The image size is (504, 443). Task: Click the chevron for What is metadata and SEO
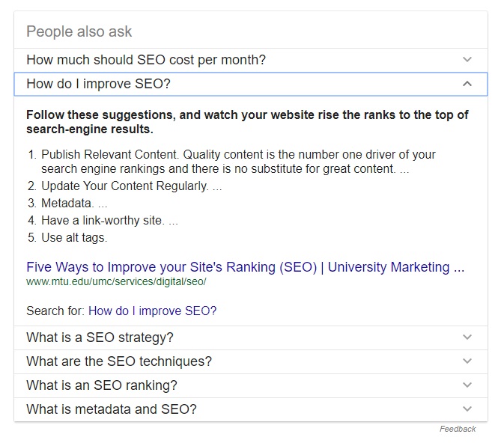click(x=467, y=409)
